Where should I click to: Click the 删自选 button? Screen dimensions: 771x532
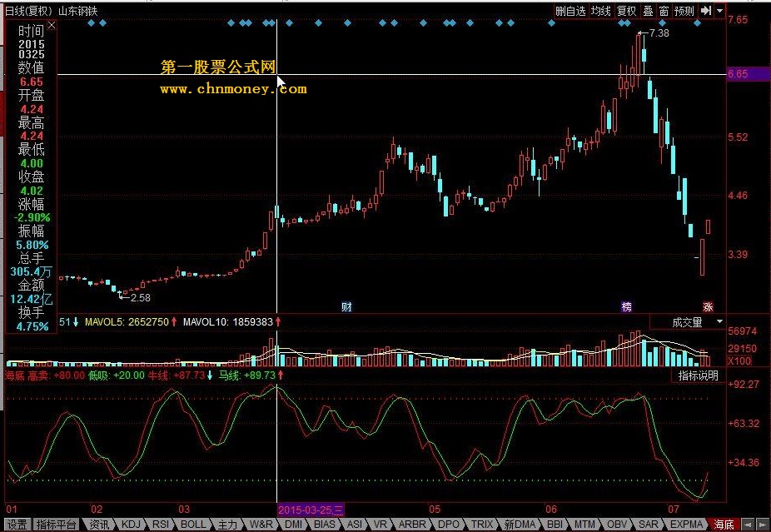pyautogui.click(x=570, y=11)
